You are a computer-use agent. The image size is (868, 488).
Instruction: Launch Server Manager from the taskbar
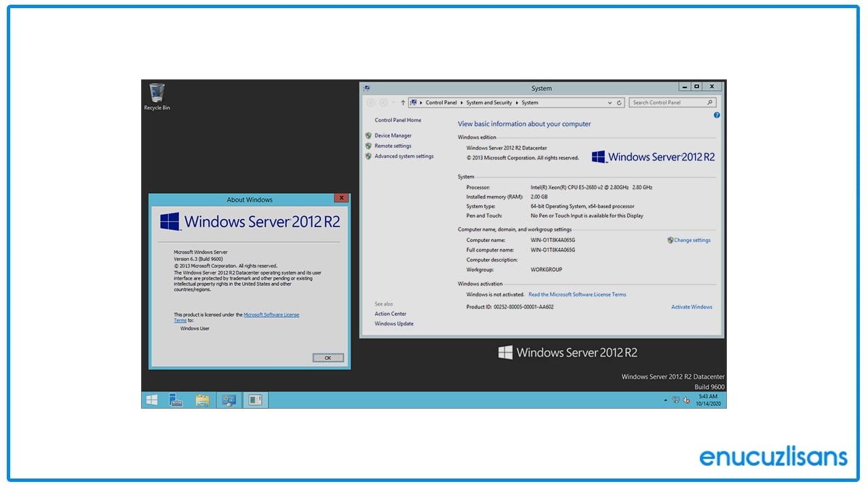click(x=176, y=400)
